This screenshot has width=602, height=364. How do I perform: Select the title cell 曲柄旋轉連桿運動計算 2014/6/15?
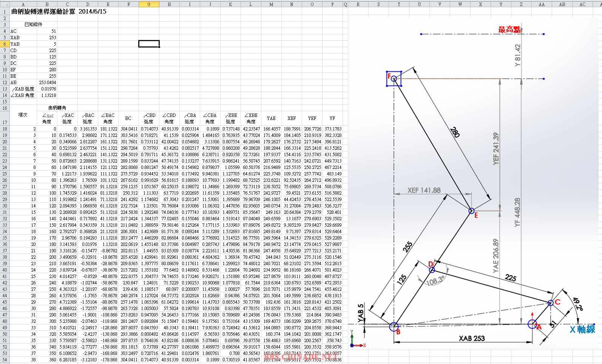click(x=59, y=12)
